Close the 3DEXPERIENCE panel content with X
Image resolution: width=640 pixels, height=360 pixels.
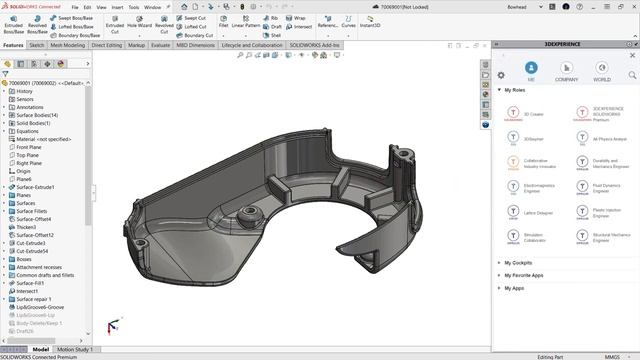(633, 55)
